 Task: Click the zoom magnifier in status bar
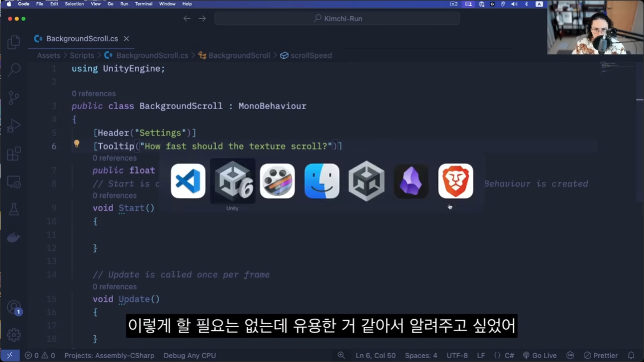(341, 355)
